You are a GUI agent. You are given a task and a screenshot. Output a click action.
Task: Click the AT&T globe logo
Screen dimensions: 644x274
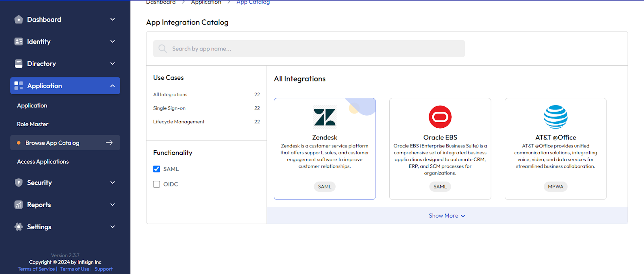click(x=555, y=117)
